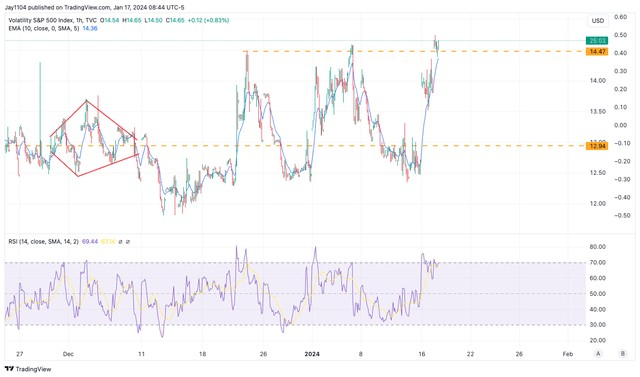
Task: Click the 18 date label on time axis
Action: 202,354
